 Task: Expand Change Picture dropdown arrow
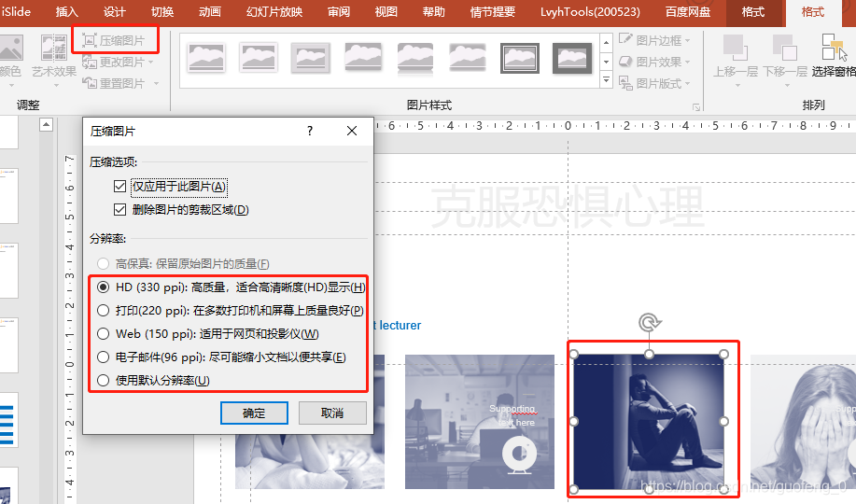pos(151,63)
